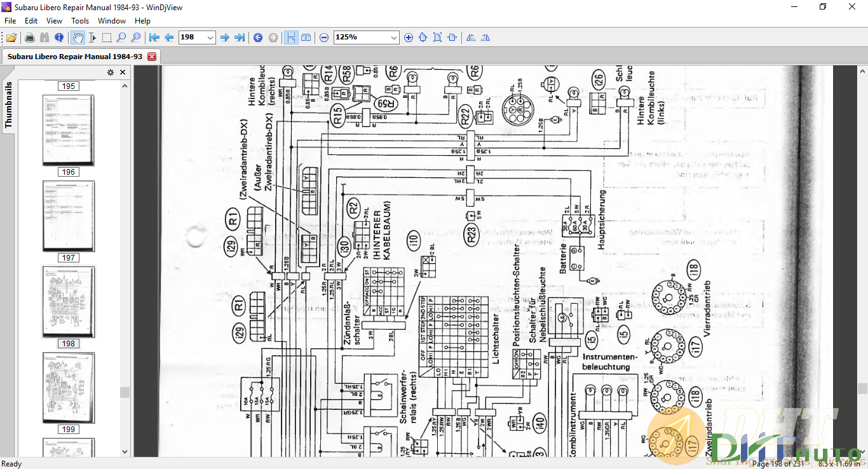Viewport: 868px width, 469px height.
Task: Click the Open file folder icon
Action: pyautogui.click(x=11, y=37)
